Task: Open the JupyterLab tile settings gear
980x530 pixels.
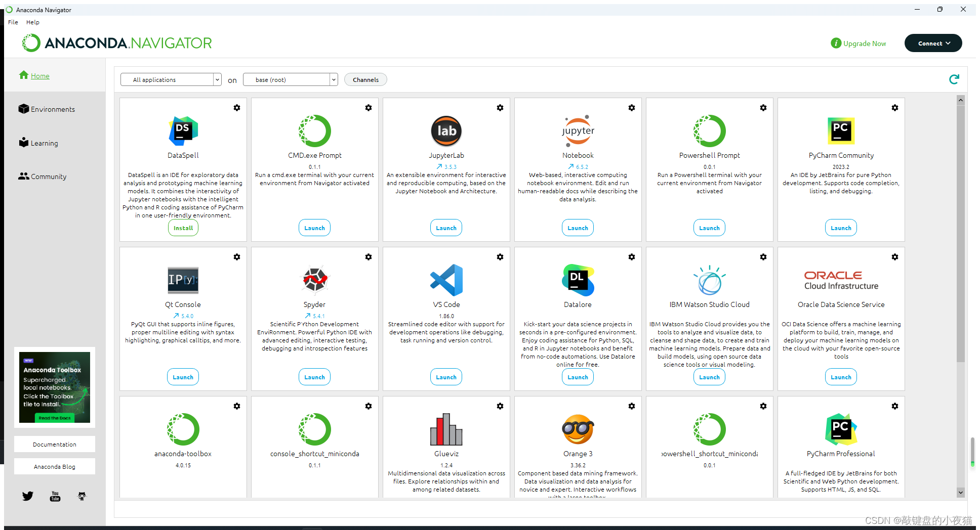Action: [500, 108]
